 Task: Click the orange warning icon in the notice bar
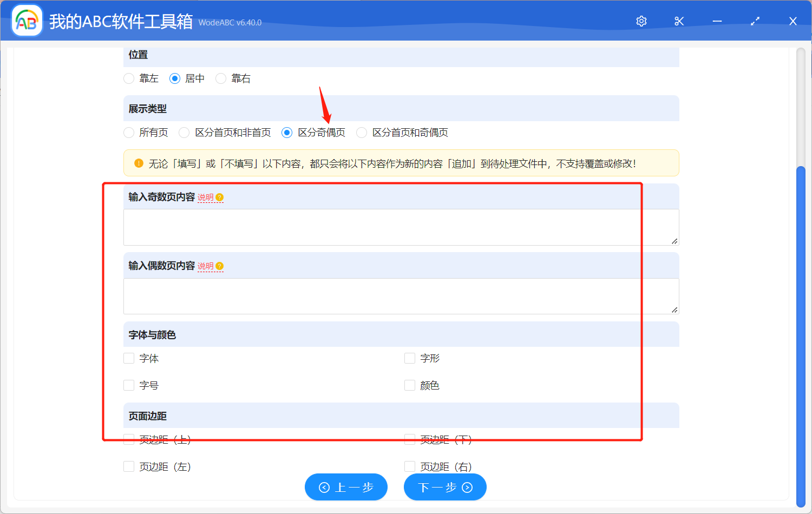point(139,163)
